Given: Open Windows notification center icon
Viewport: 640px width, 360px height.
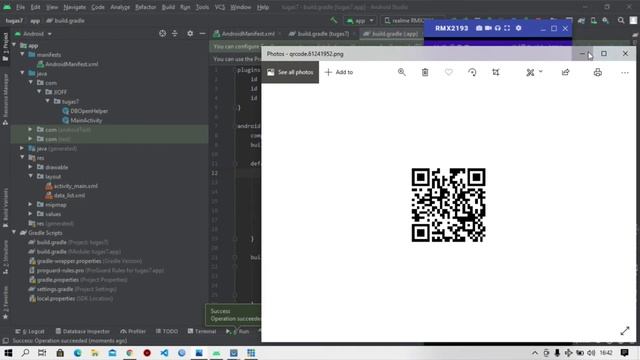Looking at the screenshot, I should 624,353.
